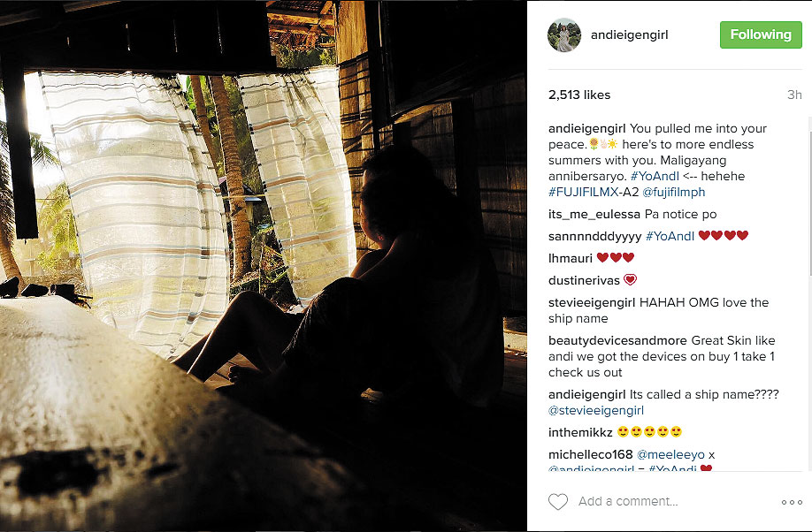Open sannnnddyyyy's #YoAndI hashtag

coord(670,236)
